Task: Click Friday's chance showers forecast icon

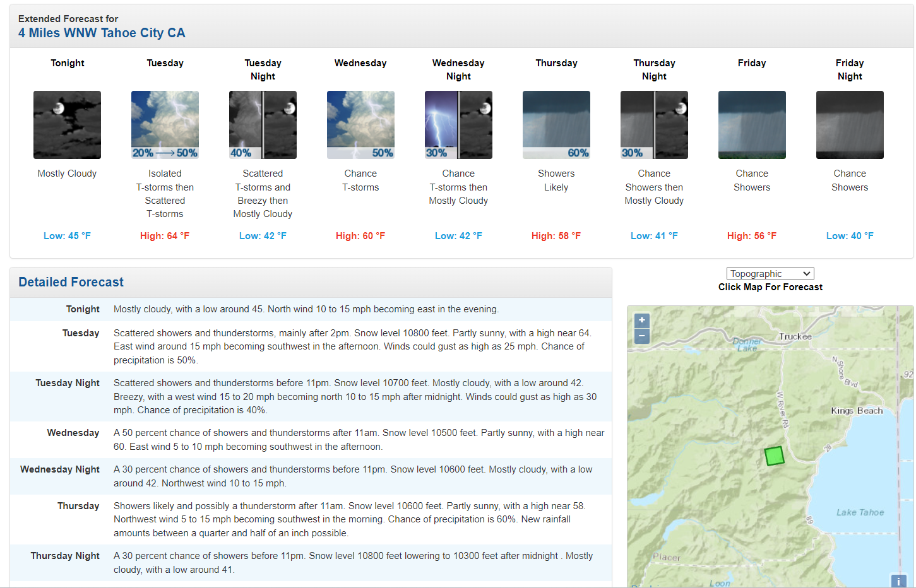Action: (x=752, y=125)
